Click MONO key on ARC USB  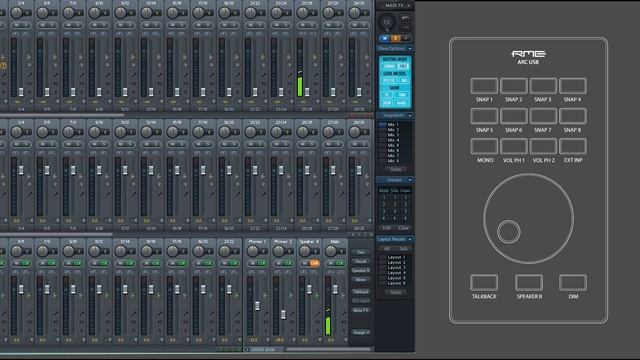pos(484,147)
